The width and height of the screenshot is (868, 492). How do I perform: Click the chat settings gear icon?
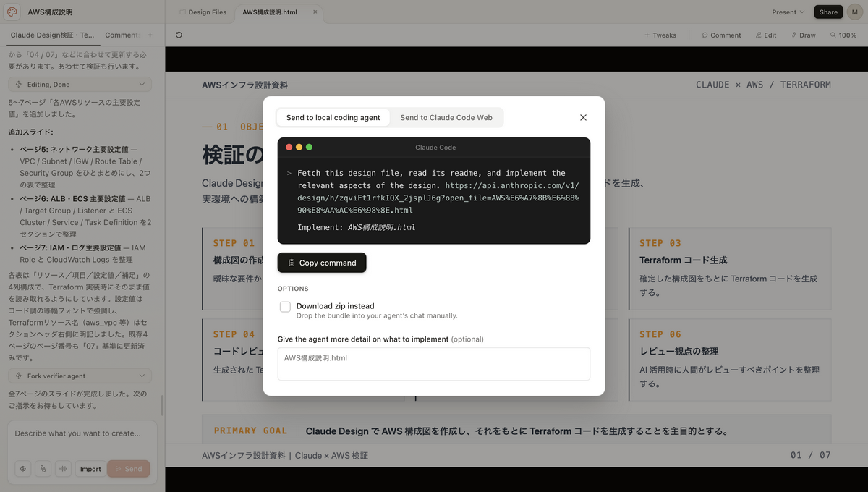(x=23, y=469)
